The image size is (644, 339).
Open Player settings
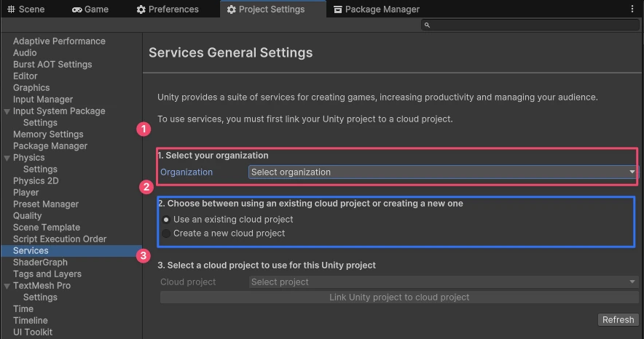26,192
